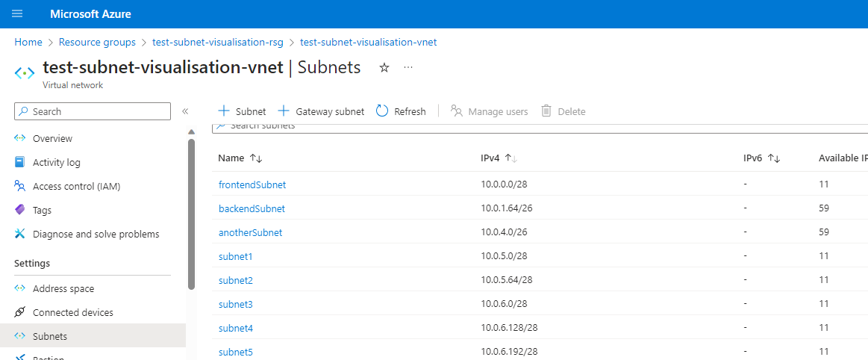Open test-subnet-visualisation-vnet breadcrumb link
Viewport: 868px width, 360px height.
tap(369, 42)
